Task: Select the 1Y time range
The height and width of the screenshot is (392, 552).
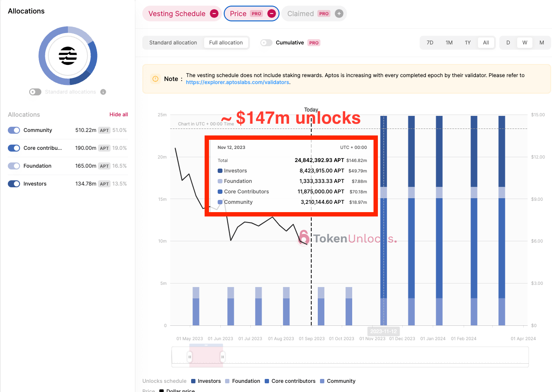Action: click(468, 43)
